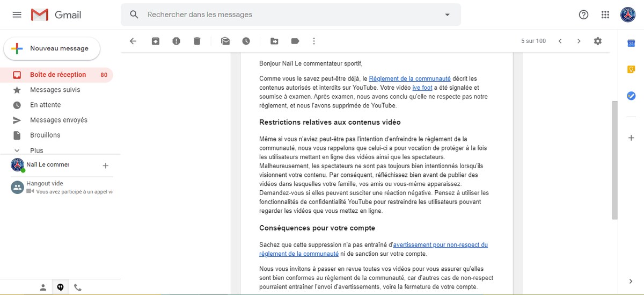The width and height of the screenshot is (644, 295).
Task: Open En attente folder
Action: 57,105
